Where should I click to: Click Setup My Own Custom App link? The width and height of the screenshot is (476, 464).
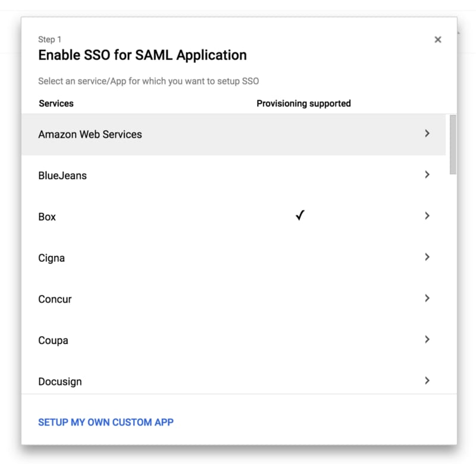[106, 422]
